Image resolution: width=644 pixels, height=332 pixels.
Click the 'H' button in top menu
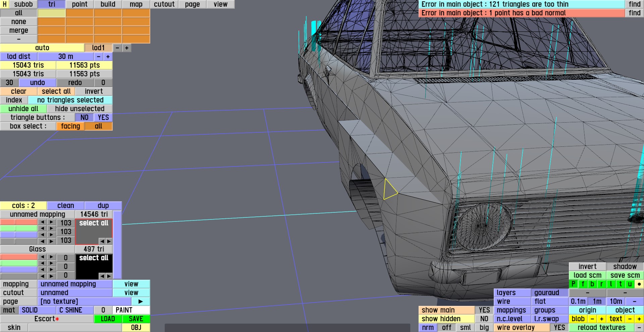[5, 4]
